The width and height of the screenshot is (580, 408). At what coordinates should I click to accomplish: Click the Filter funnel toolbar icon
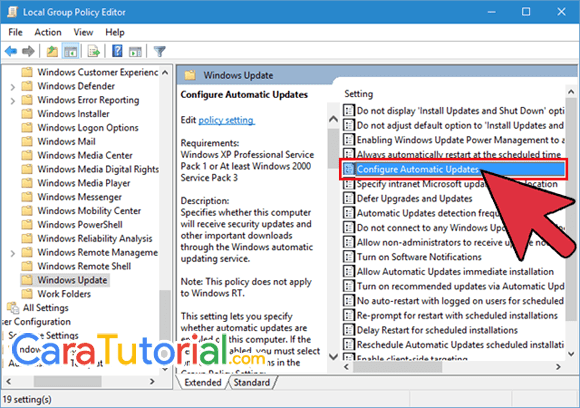(x=159, y=51)
